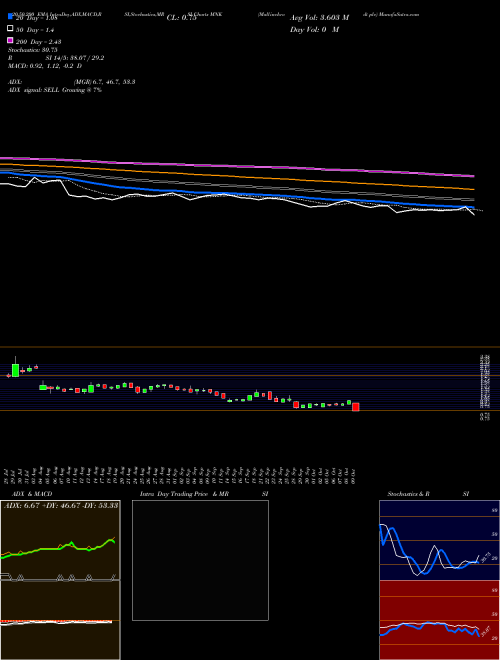Click the 'Stochastics & R' panel title

pos(408,494)
